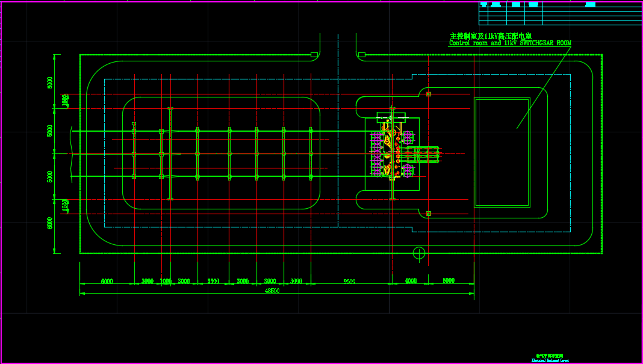Select the 1000 dimension text
The image size is (643, 364).
(166, 281)
